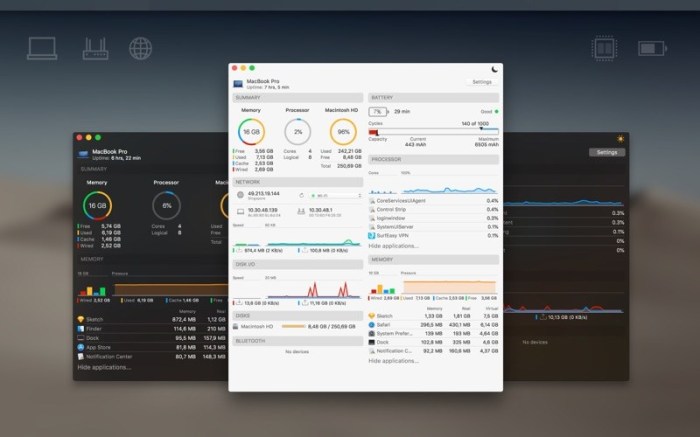The image size is (700, 437).
Task: Click the 7% battery indicator
Action: tap(379, 112)
